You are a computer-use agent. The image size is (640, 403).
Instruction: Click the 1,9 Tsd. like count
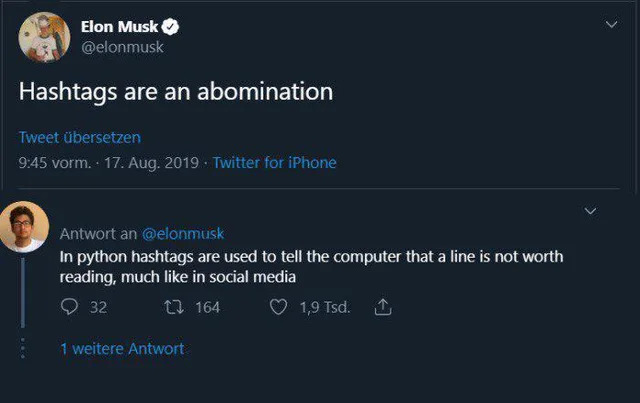pos(325,308)
